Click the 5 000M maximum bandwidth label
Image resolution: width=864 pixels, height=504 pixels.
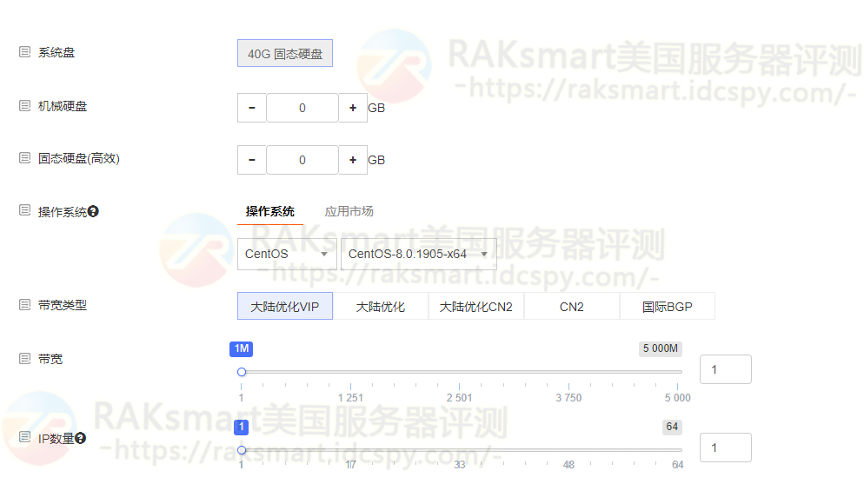point(660,348)
